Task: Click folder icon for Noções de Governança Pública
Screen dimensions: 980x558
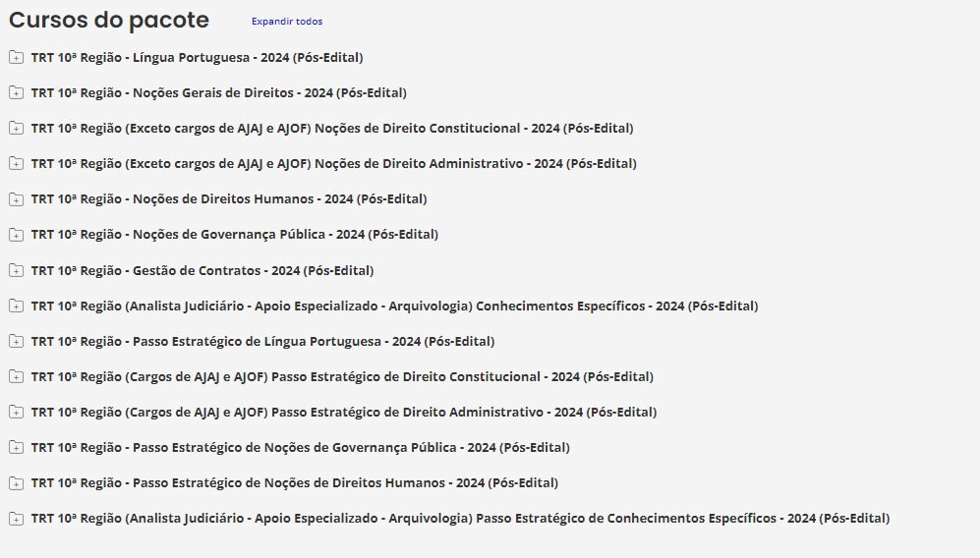Action: click(16, 235)
